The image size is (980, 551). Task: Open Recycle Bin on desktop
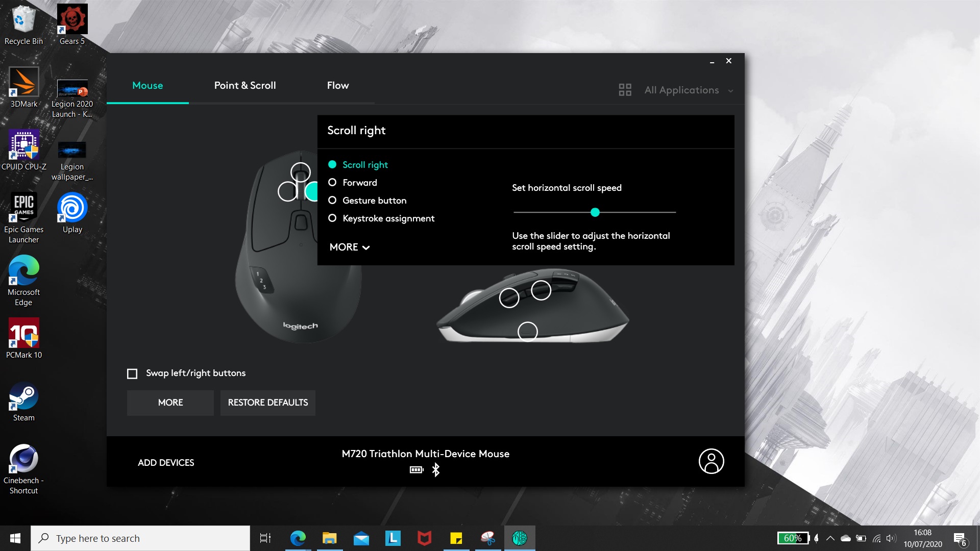(x=23, y=25)
